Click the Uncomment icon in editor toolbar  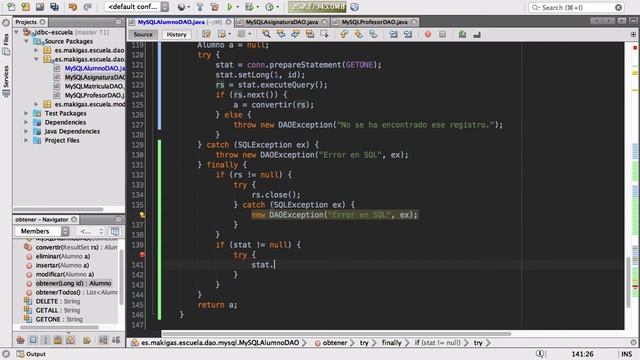[477, 34]
